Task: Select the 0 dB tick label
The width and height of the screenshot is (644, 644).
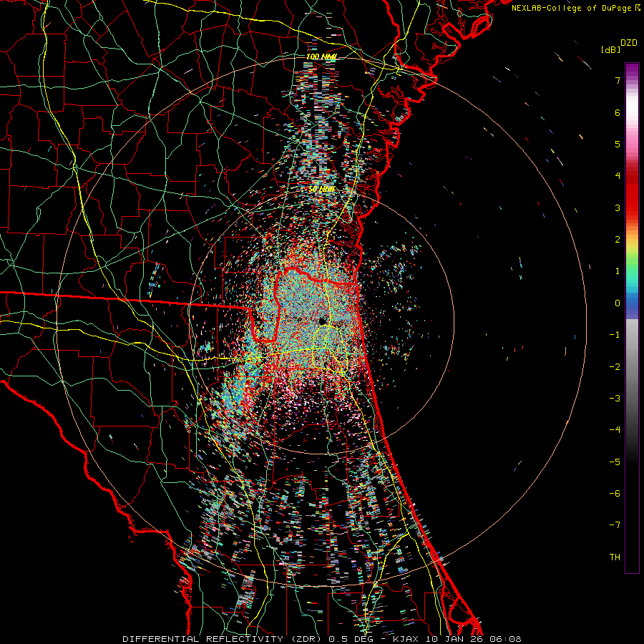Action: 618,303
